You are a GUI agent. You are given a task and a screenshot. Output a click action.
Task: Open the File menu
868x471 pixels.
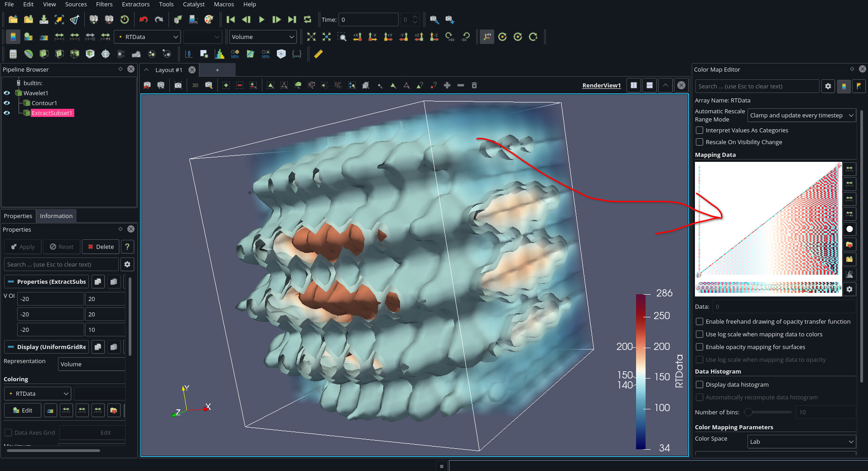pos(9,4)
